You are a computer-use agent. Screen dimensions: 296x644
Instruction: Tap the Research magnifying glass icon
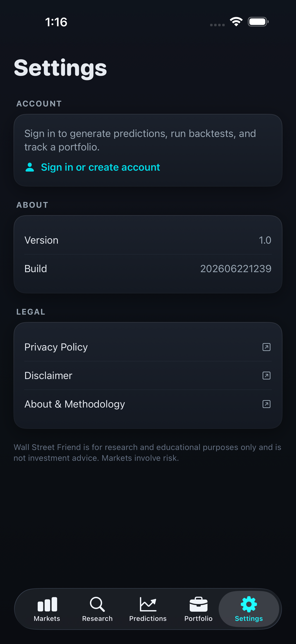tap(97, 604)
